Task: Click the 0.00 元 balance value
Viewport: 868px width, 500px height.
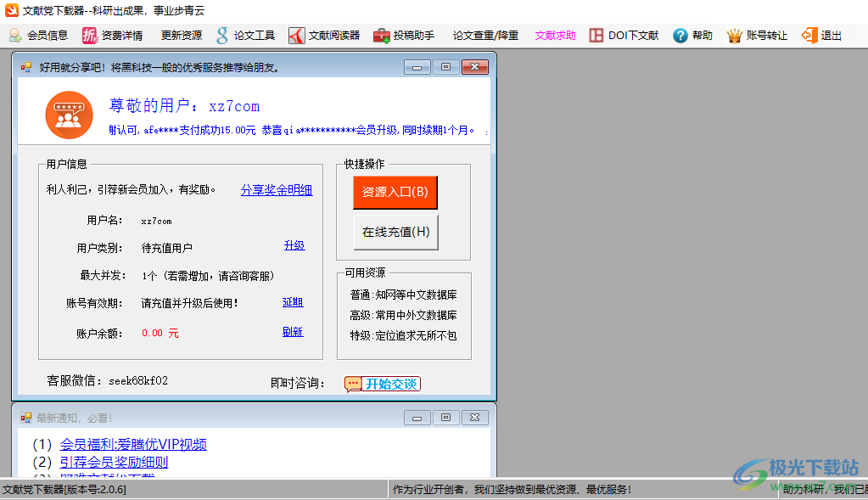Action: (x=160, y=334)
